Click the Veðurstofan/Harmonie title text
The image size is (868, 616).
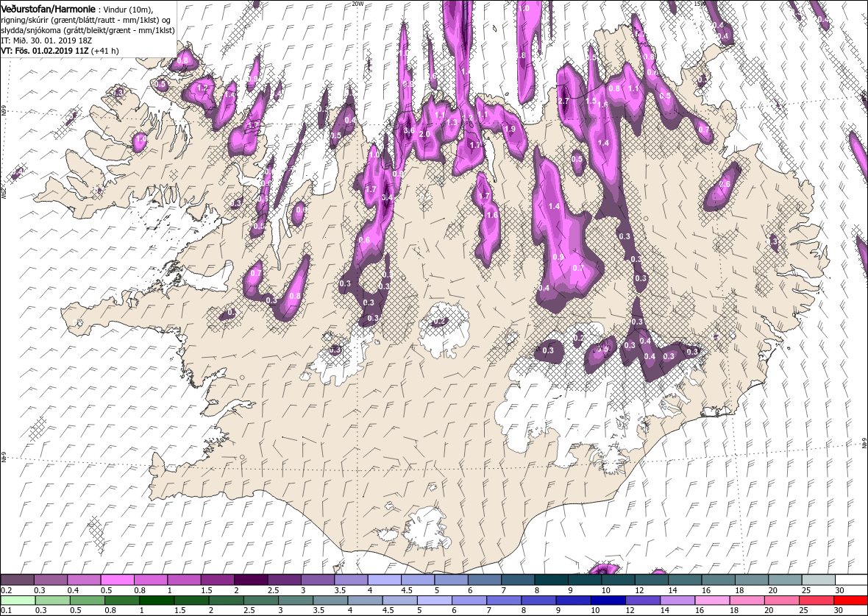pos(48,9)
